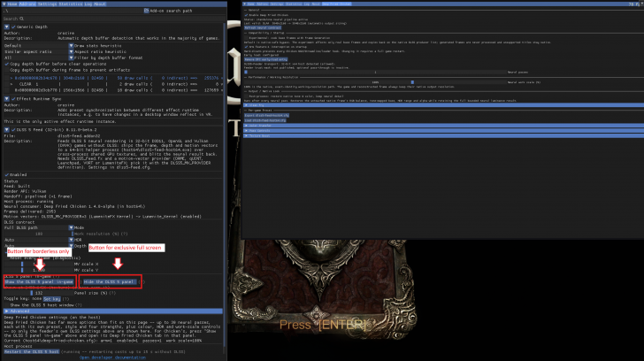Toggle Enable Deep Fried Chicken checkbox
Screen dimensions: 644x361
coord(247,15)
